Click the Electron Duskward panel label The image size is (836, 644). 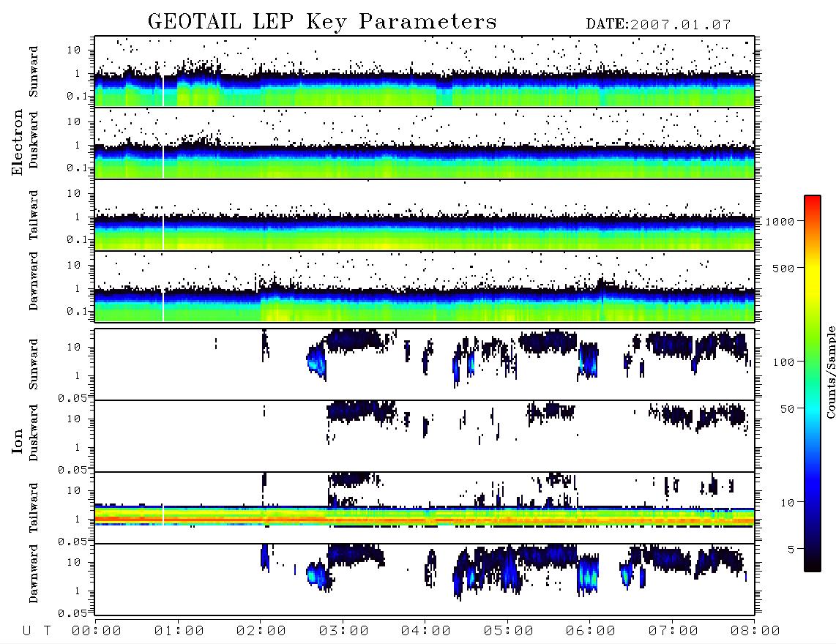click(34, 141)
